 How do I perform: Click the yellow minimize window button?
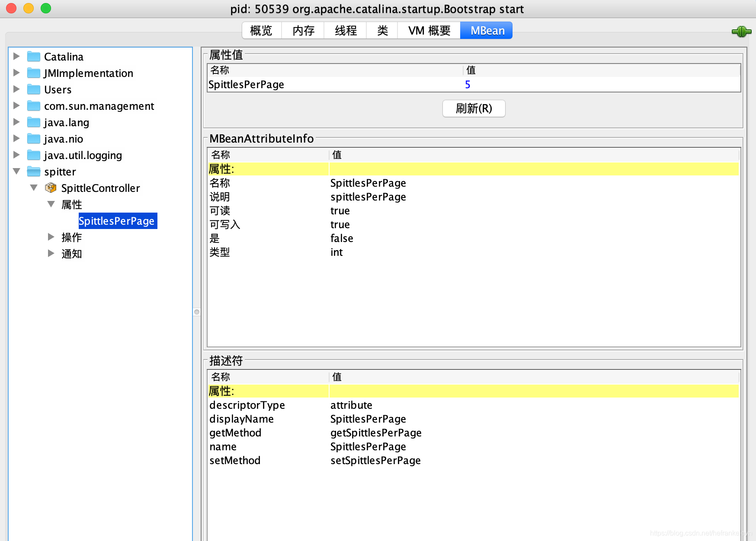pos(29,8)
